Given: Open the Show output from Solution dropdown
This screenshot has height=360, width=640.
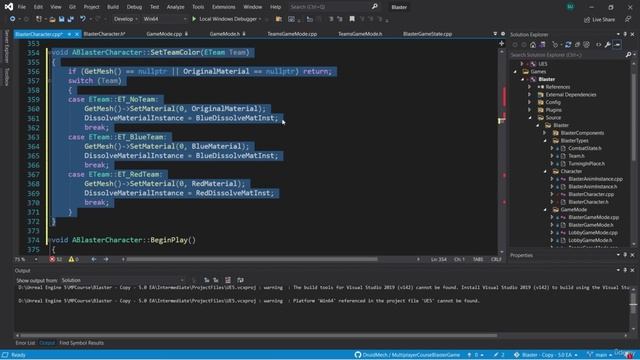Looking at the screenshot, I should [122, 280].
